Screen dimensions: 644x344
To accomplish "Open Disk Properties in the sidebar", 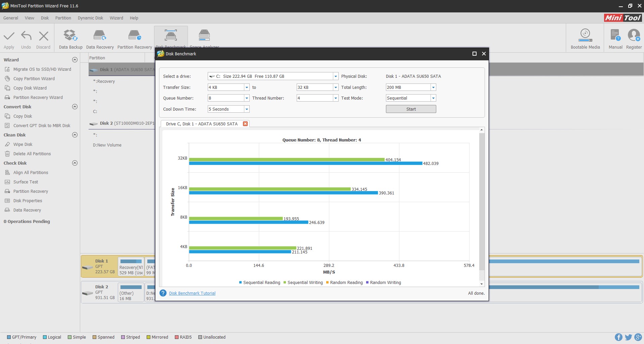I will (28, 200).
